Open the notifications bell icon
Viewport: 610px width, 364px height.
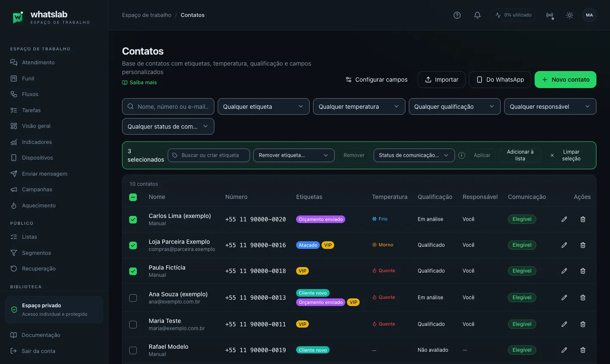click(477, 15)
